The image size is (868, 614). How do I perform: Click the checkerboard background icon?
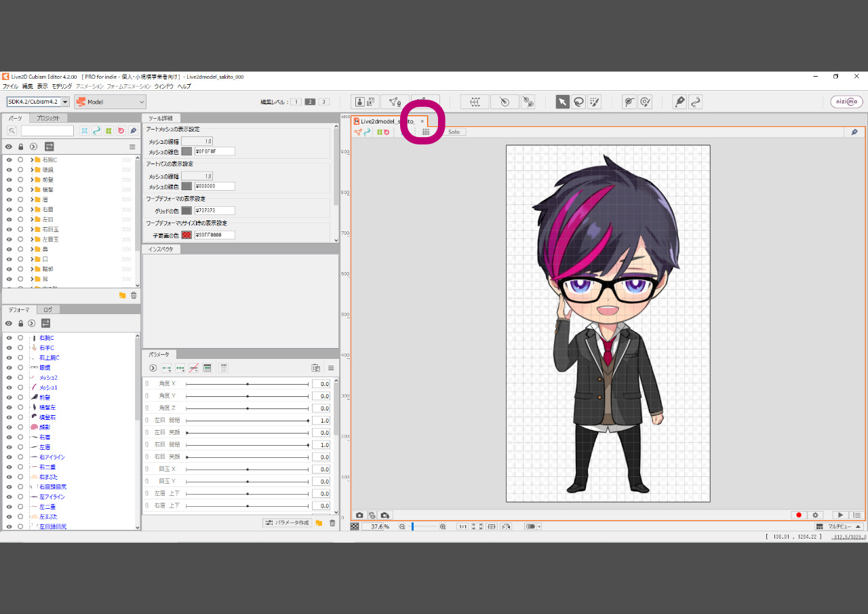pyautogui.click(x=355, y=526)
